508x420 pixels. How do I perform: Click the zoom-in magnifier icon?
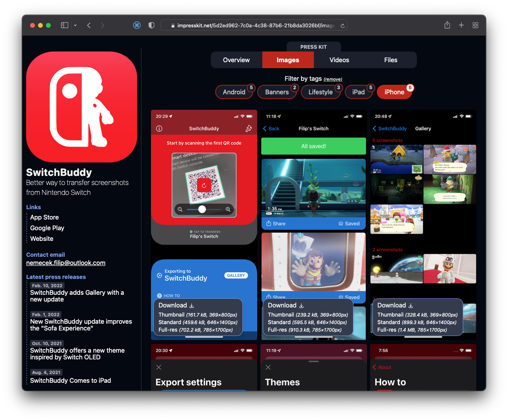click(x=228, y=209)
